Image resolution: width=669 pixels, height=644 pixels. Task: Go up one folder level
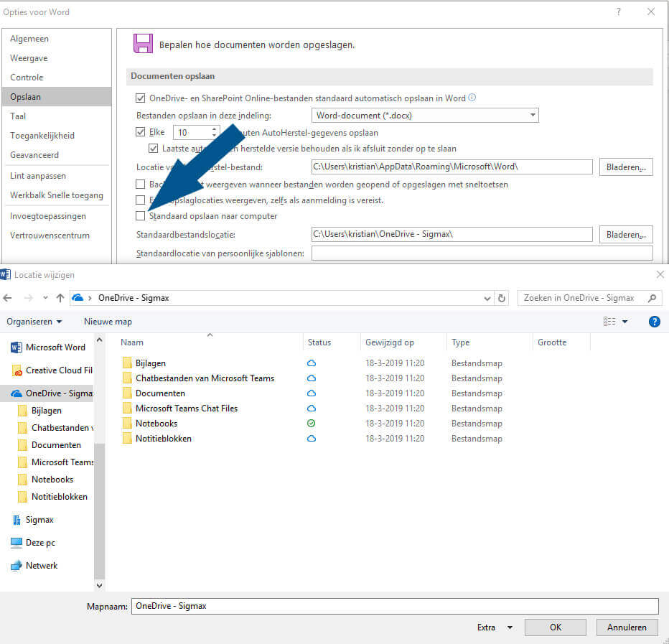[60, 298]
